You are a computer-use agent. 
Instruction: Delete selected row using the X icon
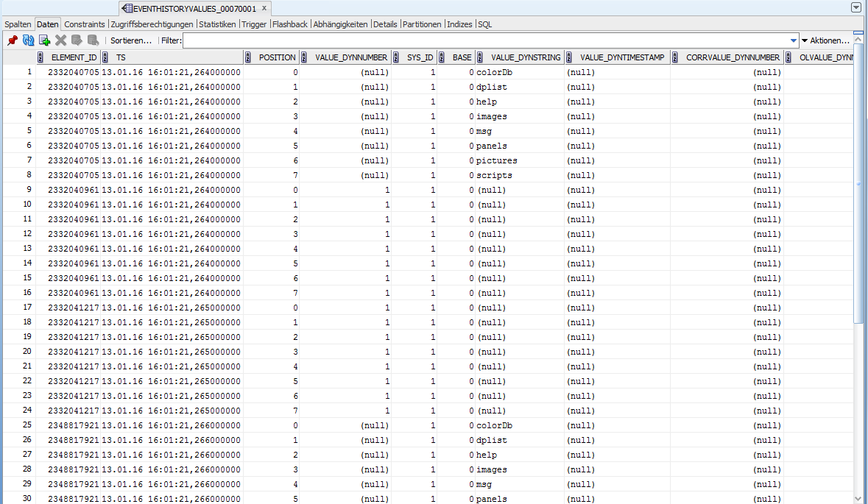pyautogui.click(x=61, y=40)
